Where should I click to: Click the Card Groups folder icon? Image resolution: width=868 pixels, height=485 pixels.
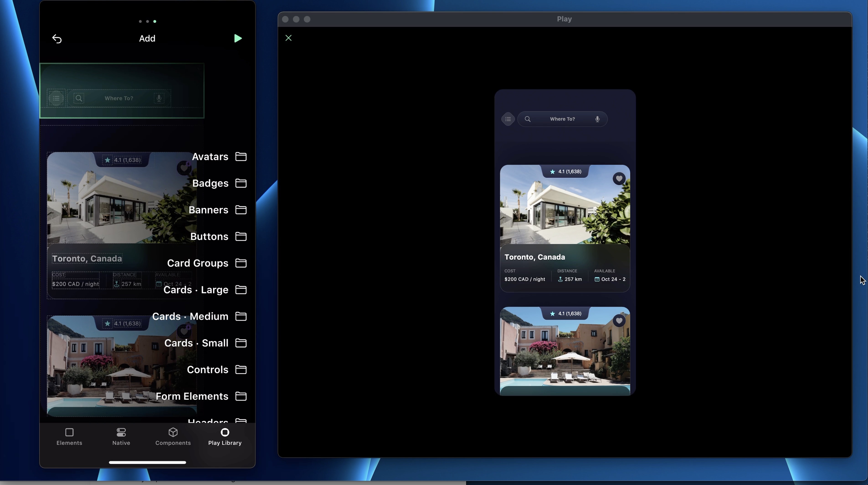[x=241, y=263]
